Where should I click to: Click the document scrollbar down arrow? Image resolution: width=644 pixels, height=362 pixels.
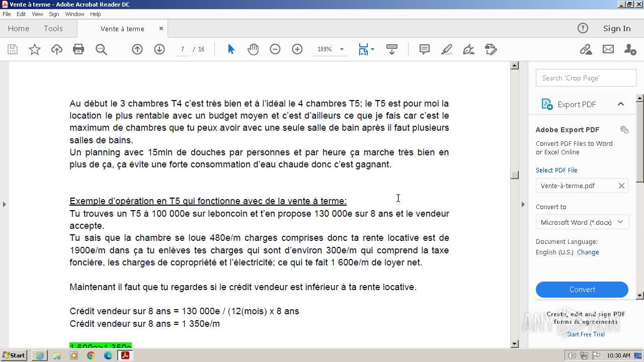514,344
